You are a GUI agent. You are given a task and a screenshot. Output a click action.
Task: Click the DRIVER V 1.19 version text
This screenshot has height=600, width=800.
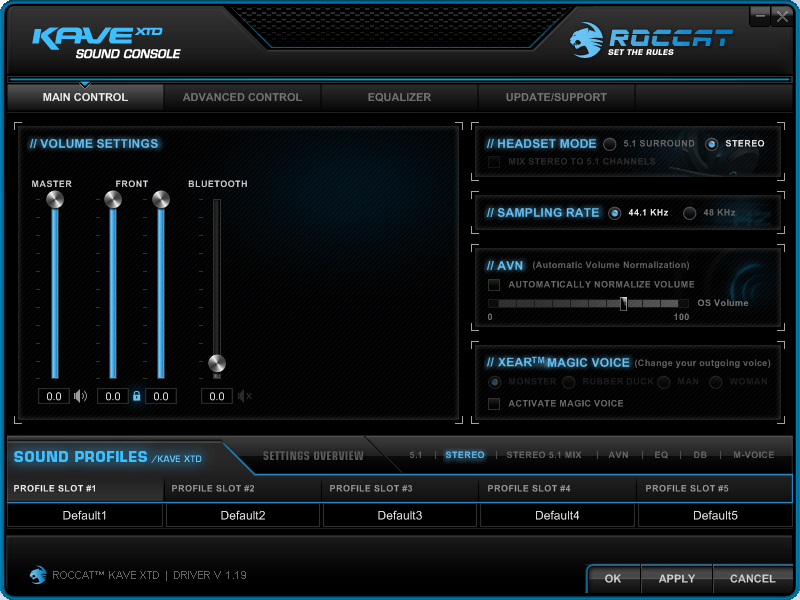pyautogui.click(x=210, y=575)
